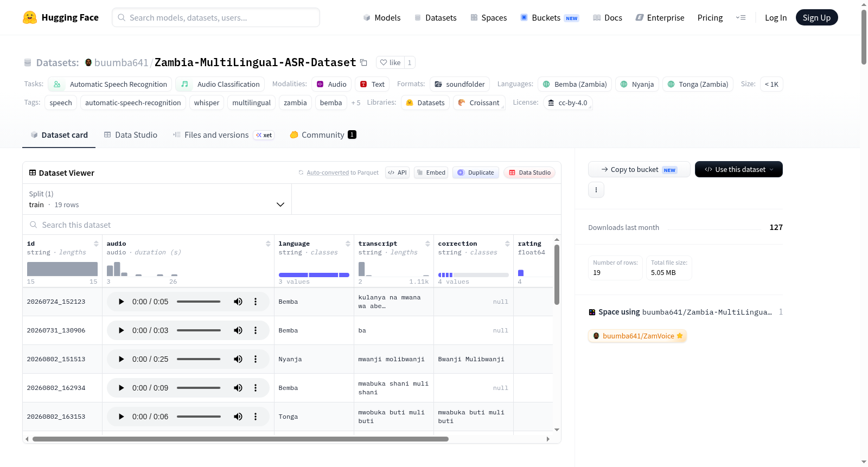Like this dataset

[x=390, y=62]
